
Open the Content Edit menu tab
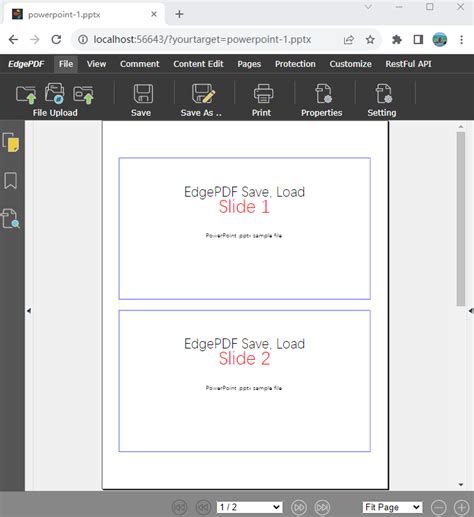pos(198,64)
